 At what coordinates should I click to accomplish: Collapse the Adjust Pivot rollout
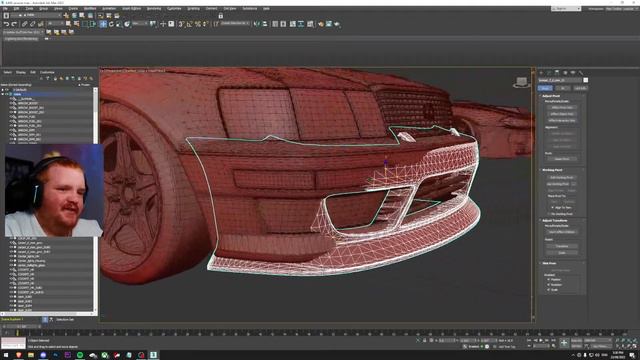[551, 96]
